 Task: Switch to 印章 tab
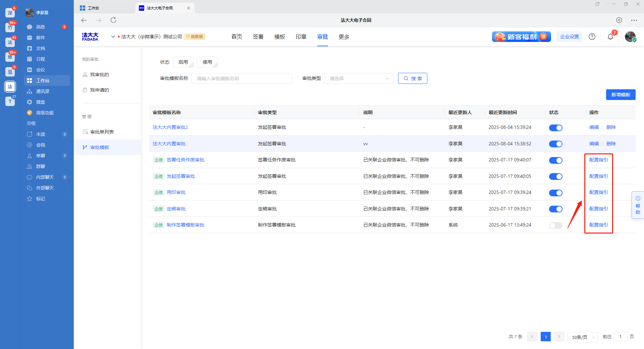point(301,37)
